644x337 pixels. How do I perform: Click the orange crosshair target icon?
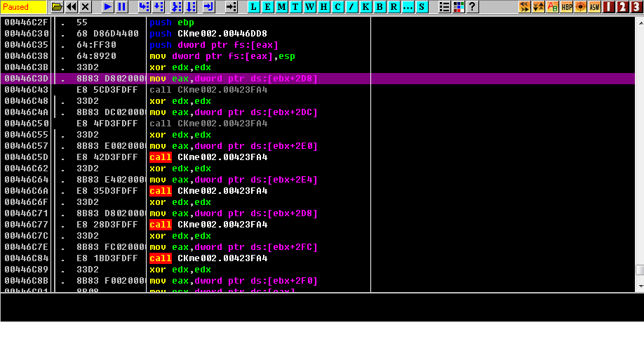tap(580, 6)
